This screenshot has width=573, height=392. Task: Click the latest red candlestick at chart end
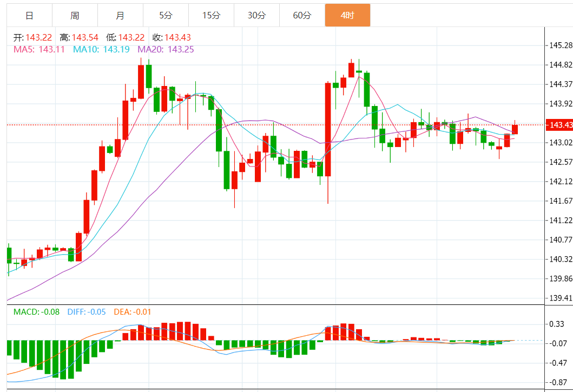click(515, 129)
